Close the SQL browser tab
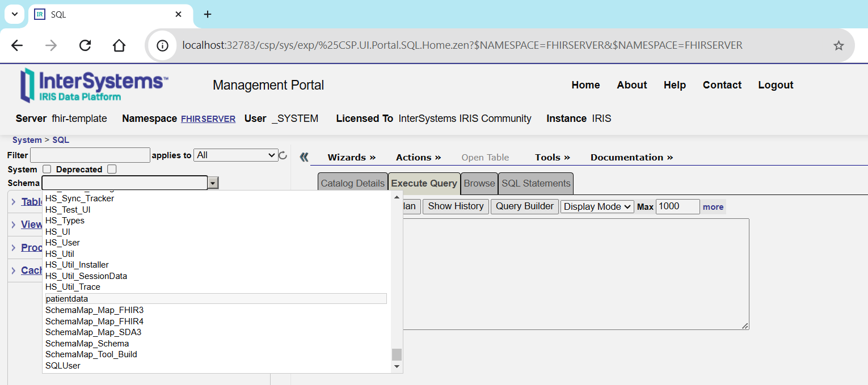Viewport: 868px width, 385px height. coord(178,14)
